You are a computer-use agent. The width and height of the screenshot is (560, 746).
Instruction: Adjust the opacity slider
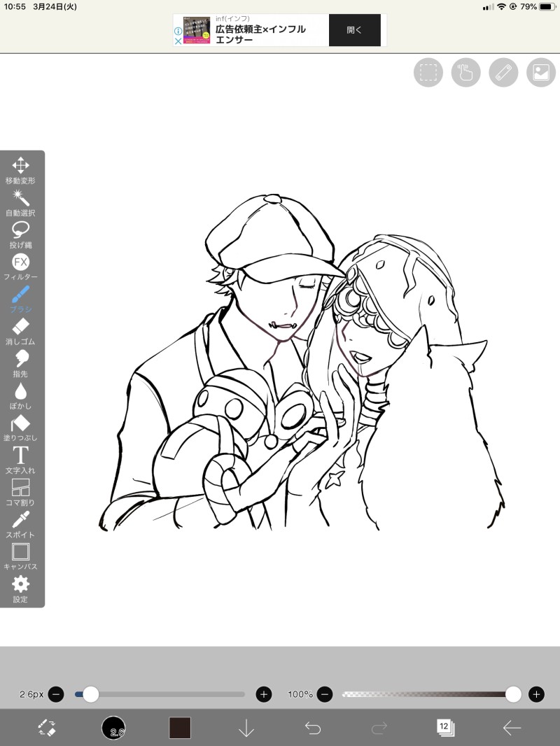pos(431,695)
